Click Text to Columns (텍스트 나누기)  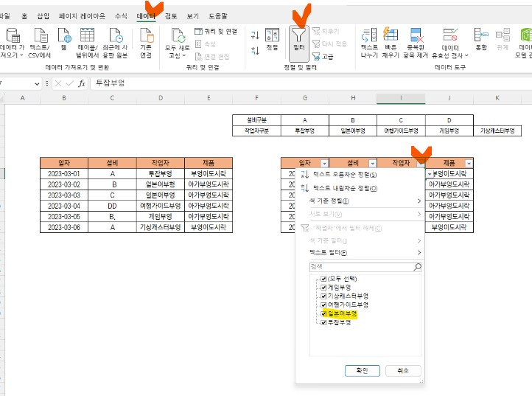[x=369, y=43]
